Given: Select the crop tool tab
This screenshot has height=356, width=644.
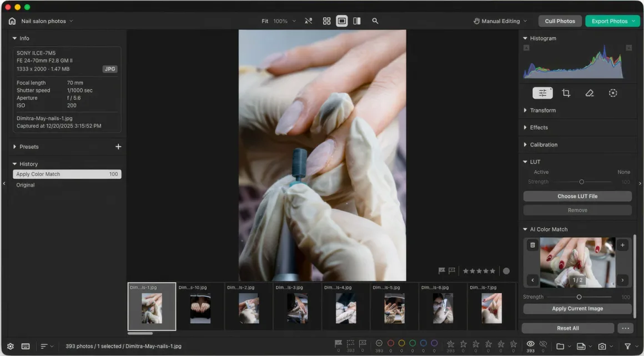Looking at the screenshot, I should coord(566,93).
